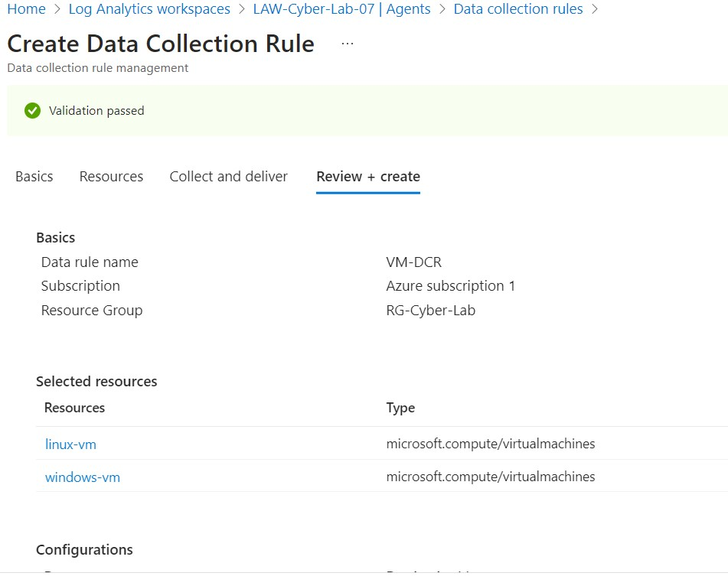Go to LAW-Cyber-Lab-07 Agents page
This screenshot has height=586, width=728.
coord(342,9)
